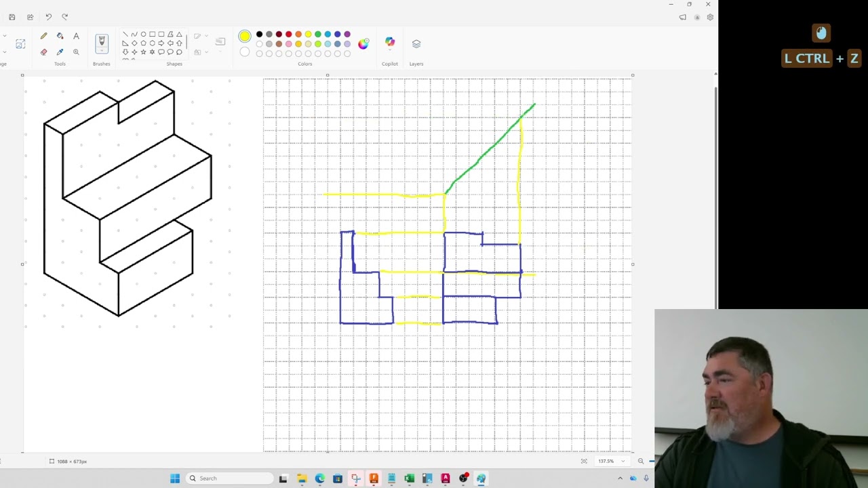Select the Curve shape

(x=134, y=34)
